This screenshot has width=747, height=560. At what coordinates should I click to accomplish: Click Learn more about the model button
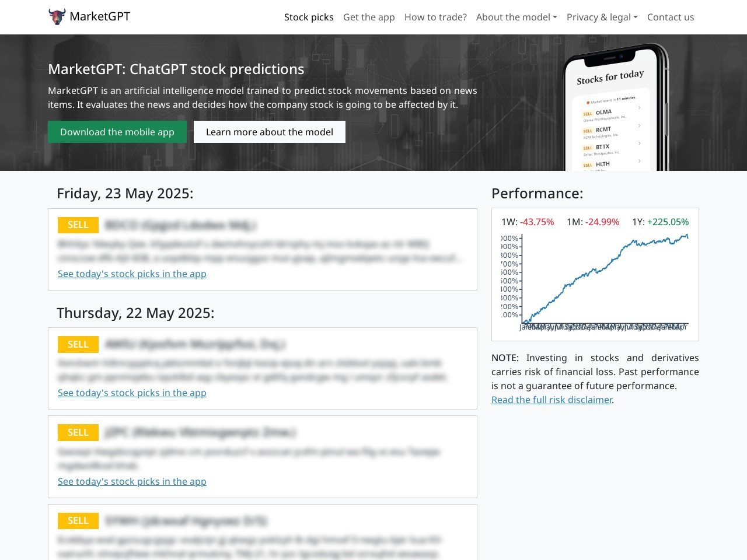click(x=270, y=132)
